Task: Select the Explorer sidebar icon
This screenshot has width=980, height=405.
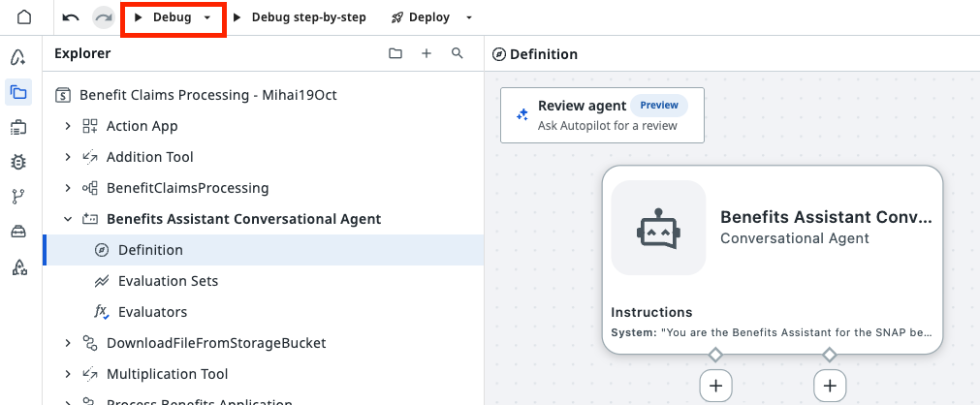Action: tap(18, 92)
